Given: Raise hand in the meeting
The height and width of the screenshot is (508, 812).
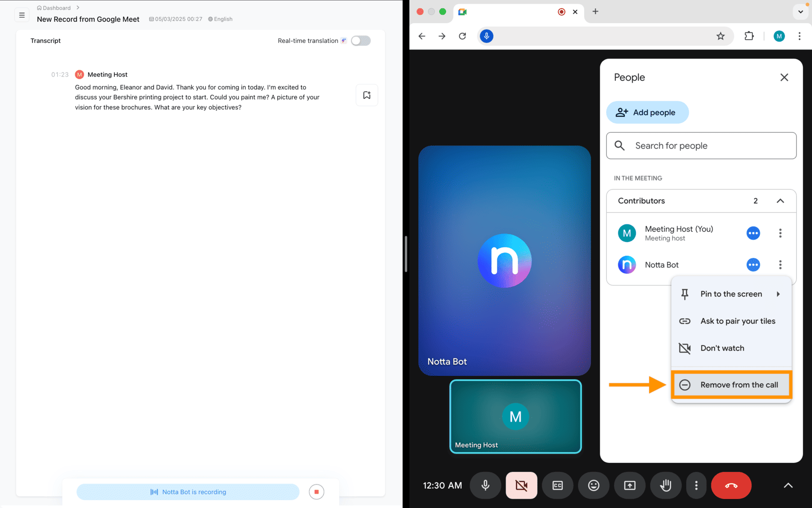Looking at the screenshot, I should click(x=665, y=485).
